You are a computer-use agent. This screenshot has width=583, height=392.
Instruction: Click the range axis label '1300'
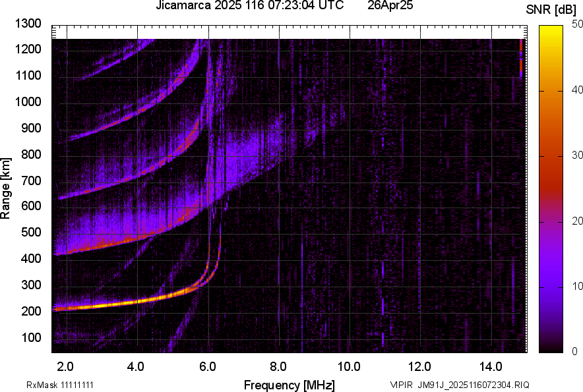point(28,24)
